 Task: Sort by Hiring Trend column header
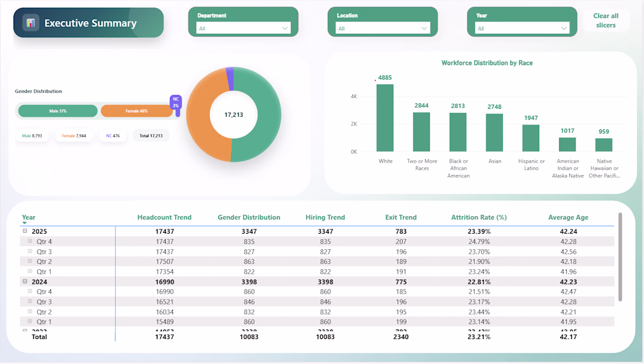326,218
